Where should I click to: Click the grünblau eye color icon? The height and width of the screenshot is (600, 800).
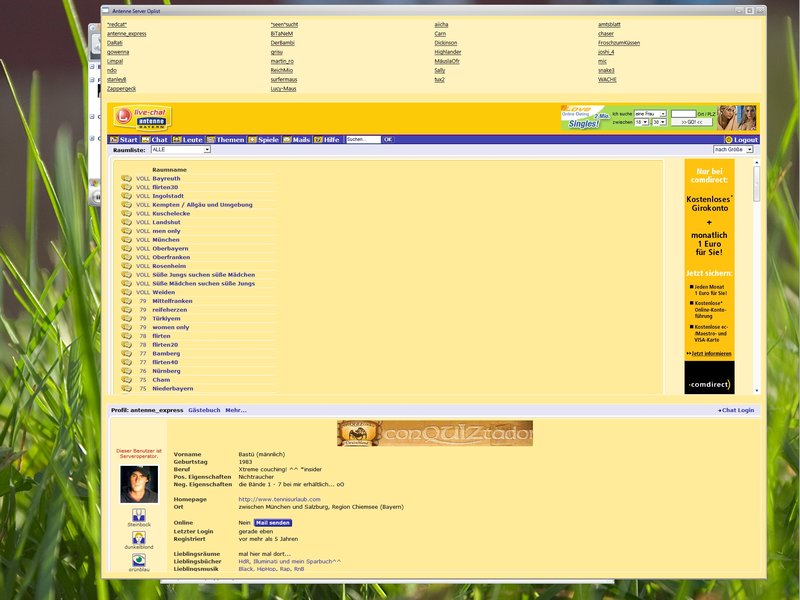coord(138,561)
